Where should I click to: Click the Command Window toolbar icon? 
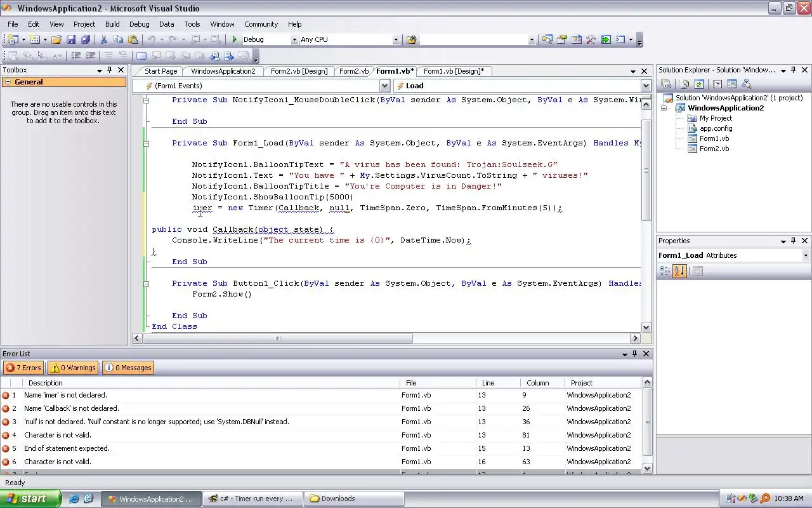[620, 39]
